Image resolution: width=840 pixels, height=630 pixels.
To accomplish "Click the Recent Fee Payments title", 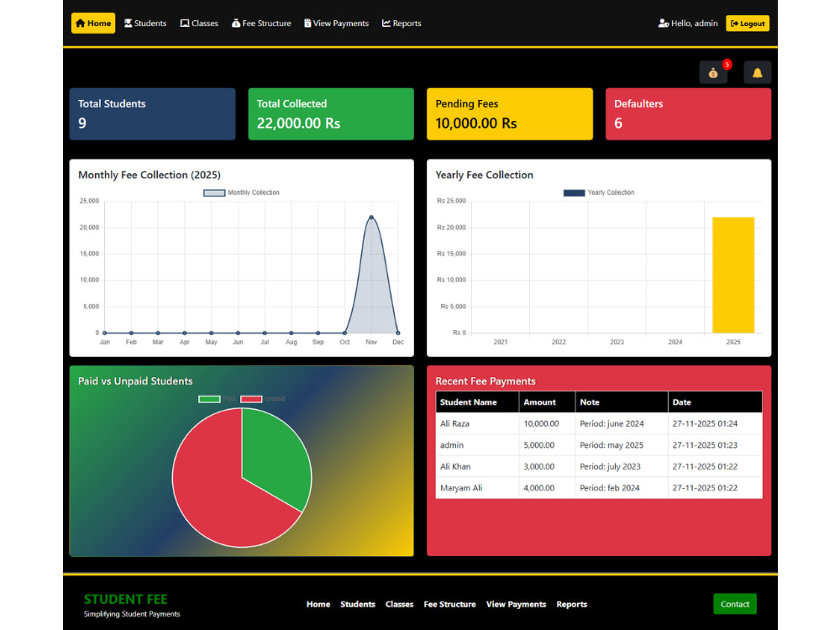I will pos(486,381).
